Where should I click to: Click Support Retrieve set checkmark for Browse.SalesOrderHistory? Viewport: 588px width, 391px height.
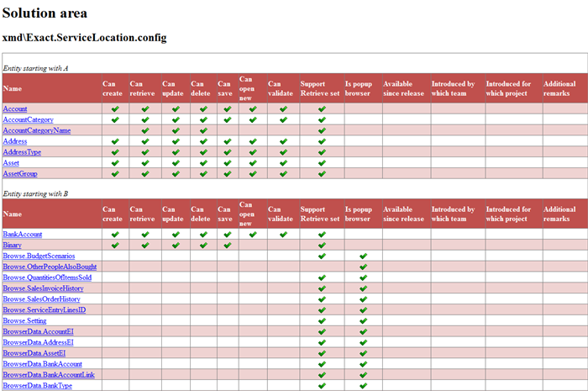pos(322,299)
